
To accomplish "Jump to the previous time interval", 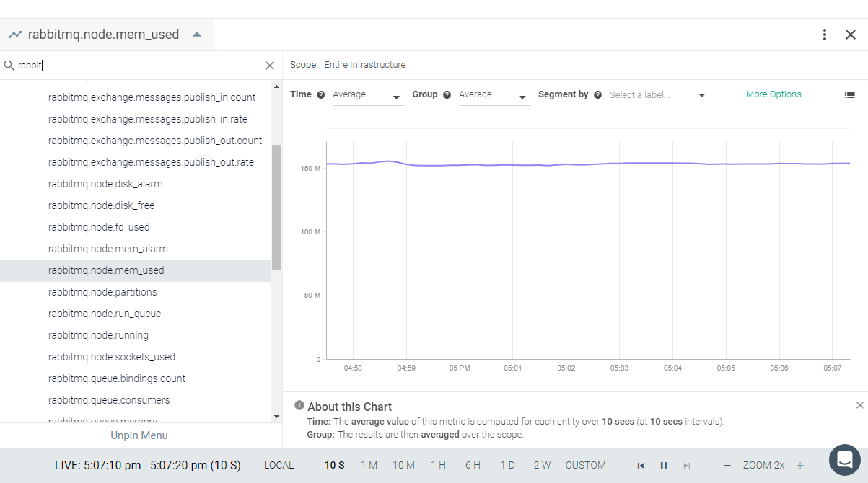I will pyautogui.click(x=640, y=466).
